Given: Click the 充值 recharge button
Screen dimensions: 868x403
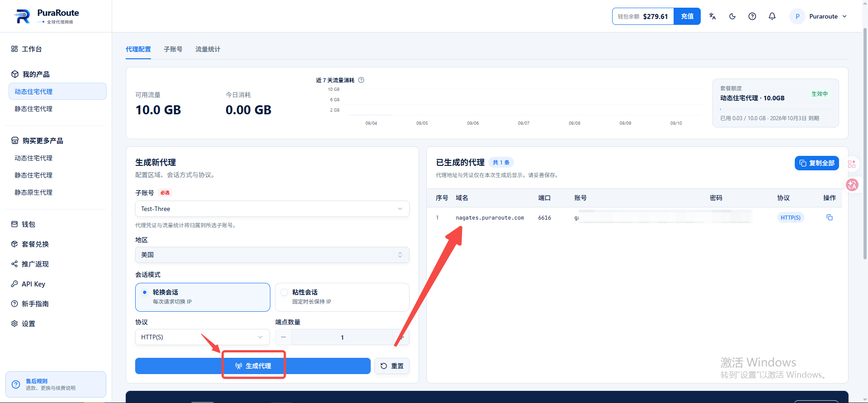Looking at the screenshot, I should coord(687,16).
